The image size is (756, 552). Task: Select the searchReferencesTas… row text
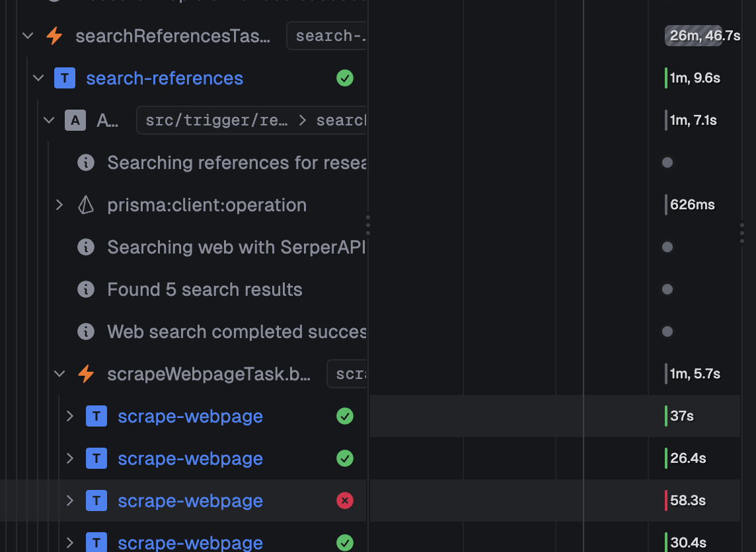tap(172, 36)
